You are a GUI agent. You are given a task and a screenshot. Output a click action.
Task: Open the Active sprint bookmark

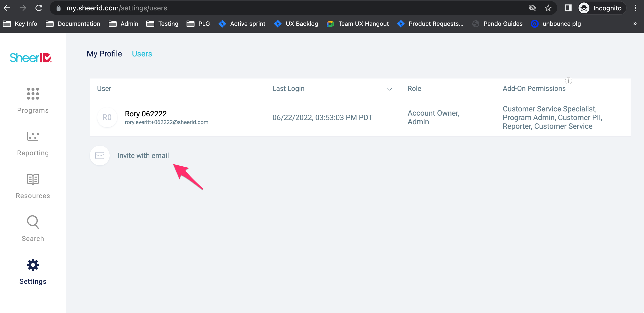pos(242,24)
